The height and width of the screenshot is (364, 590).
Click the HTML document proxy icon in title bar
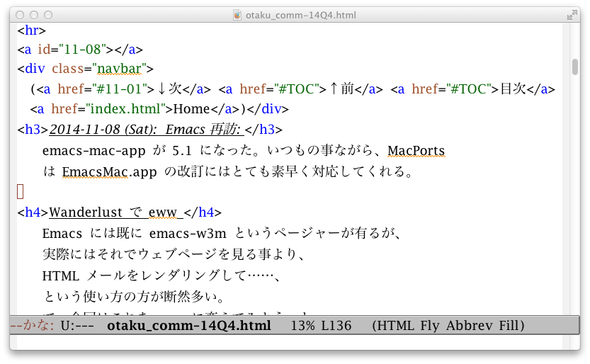(237, 15)
